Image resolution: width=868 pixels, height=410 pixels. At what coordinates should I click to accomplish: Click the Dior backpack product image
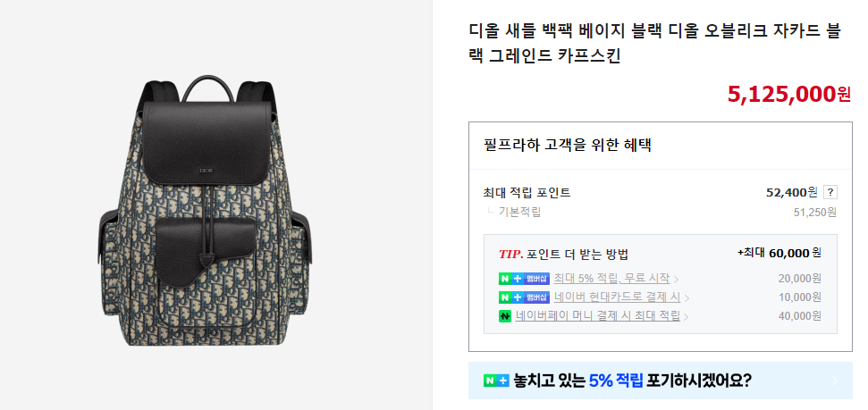coord(205,212)
